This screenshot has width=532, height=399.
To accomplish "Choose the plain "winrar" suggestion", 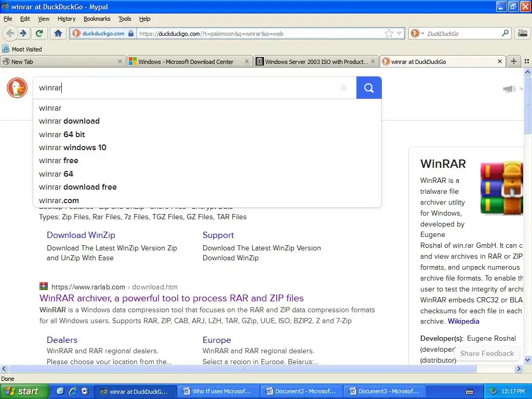I will coord(207,108).
